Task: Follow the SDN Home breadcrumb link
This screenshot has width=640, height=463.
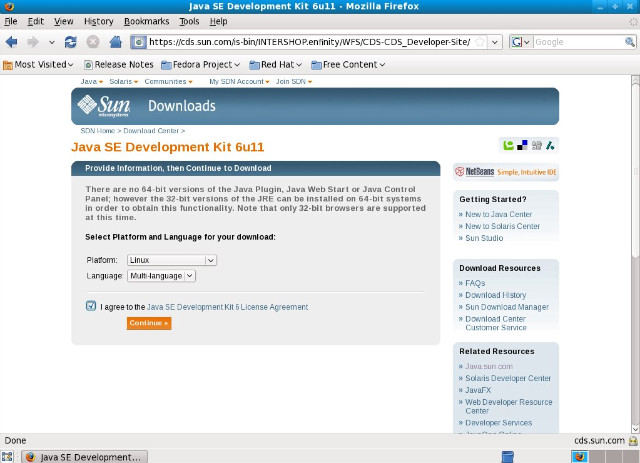Action: 98,131
